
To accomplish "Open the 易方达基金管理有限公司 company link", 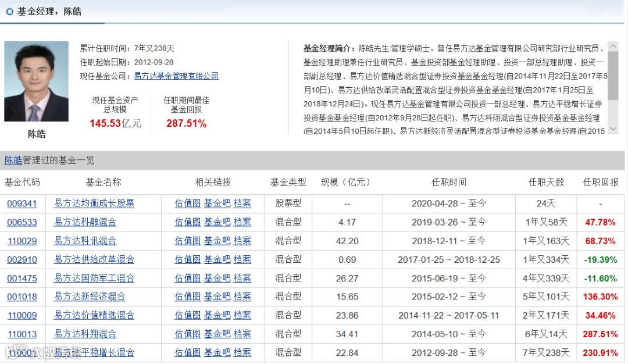I will [176, 76].
